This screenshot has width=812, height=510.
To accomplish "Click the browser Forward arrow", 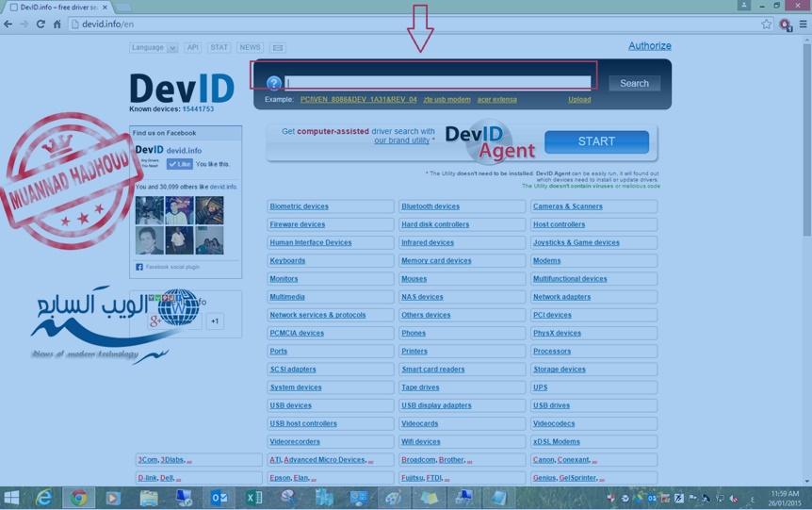I will (24, 24).
